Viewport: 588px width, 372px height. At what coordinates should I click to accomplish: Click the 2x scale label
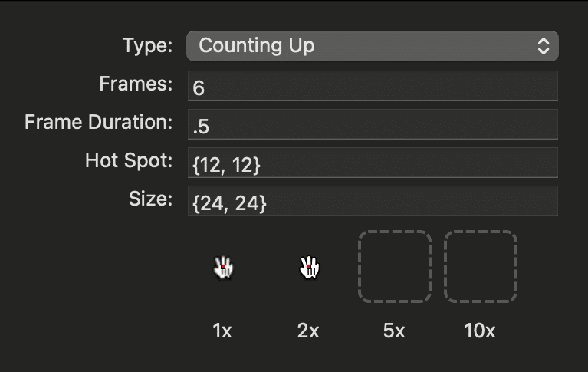pyautogui.click(x=308, y=331)
